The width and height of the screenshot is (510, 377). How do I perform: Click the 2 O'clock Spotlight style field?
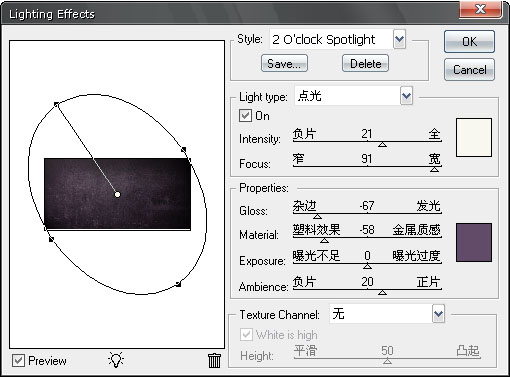coord(331,39)
